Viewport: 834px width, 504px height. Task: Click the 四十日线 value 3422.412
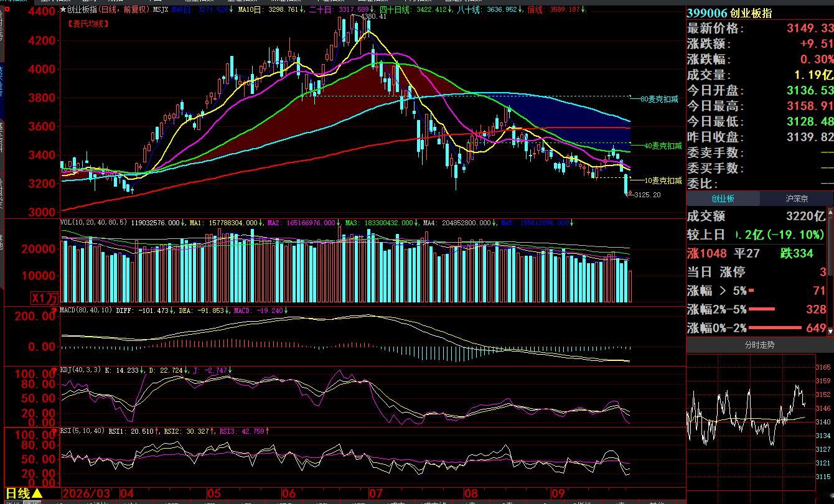pos(432,10)
